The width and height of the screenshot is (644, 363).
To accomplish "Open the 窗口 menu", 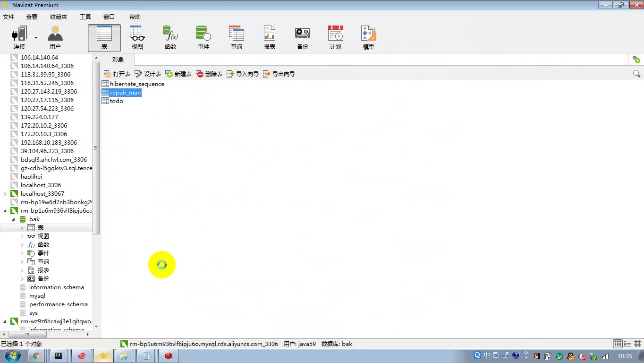I will pyautogui.click(x=109, y=17).
